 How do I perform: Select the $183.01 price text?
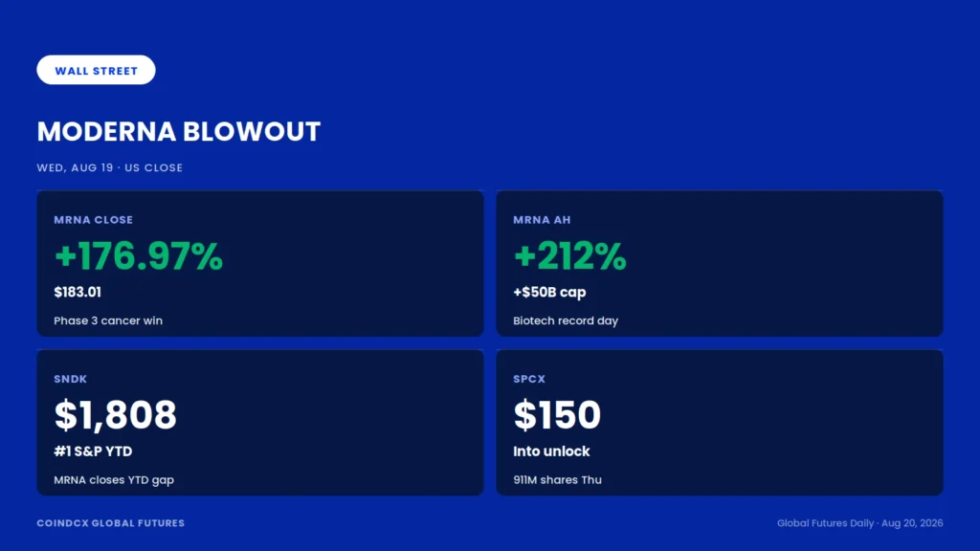click(78, 292)
